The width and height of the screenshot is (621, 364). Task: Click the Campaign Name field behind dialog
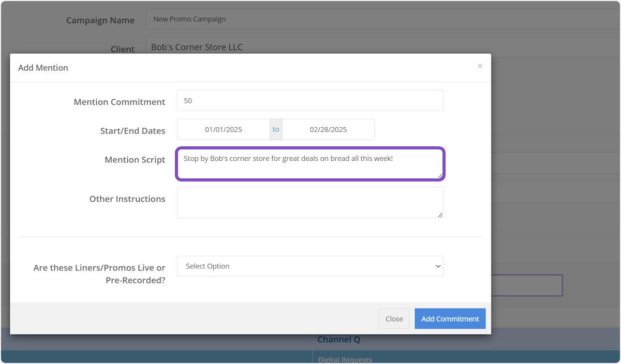coord(383,19)
